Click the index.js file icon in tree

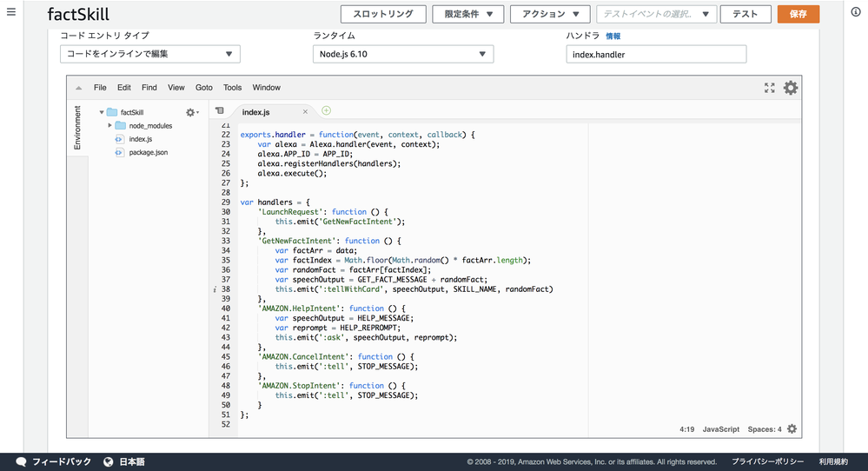click(x=119, y=139)
